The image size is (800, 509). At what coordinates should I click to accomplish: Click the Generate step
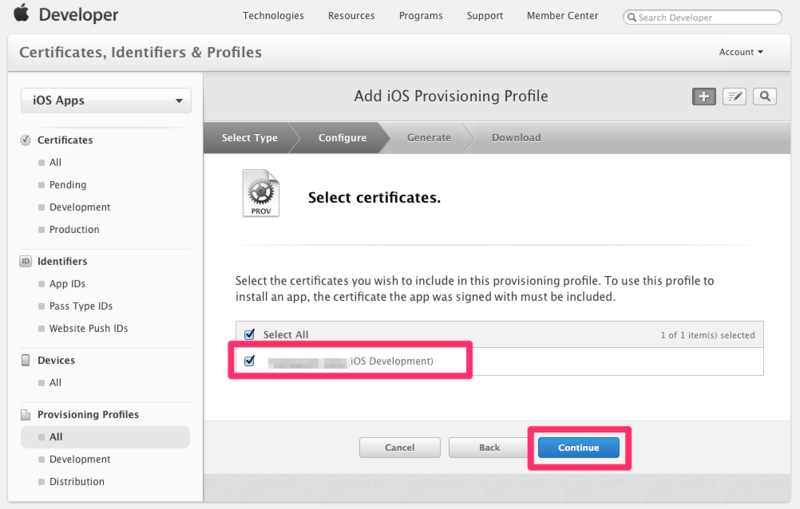point(429,138)
